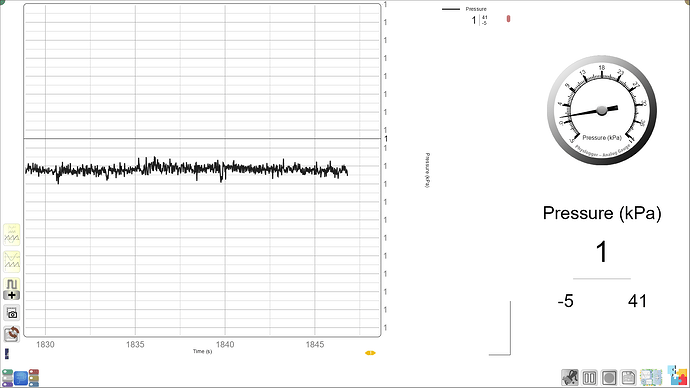Click the 'Time (s)' axis label
690x388 pixels.
[202, 351]
